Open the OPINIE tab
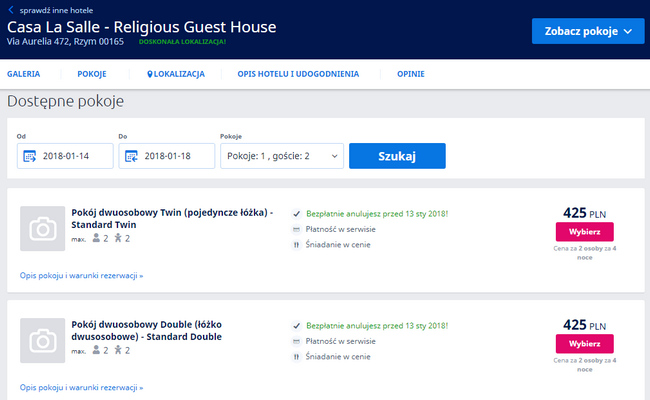Viewport: 650px width, 400px height. coord(411,74)
